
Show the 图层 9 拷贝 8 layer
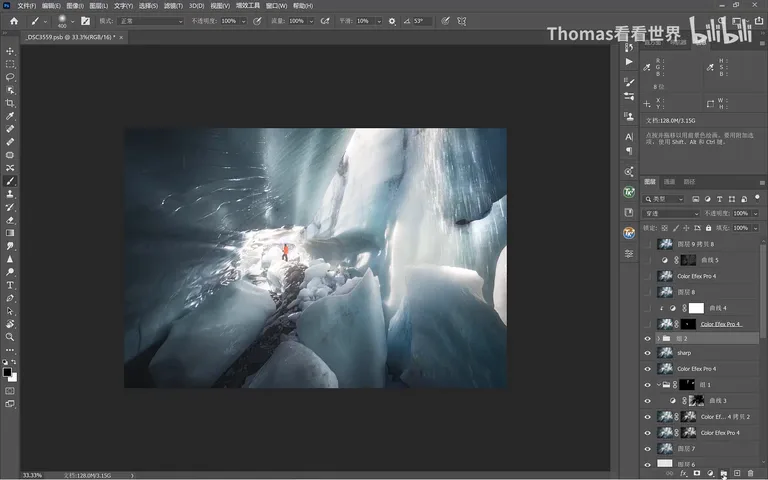pos(648,244)
